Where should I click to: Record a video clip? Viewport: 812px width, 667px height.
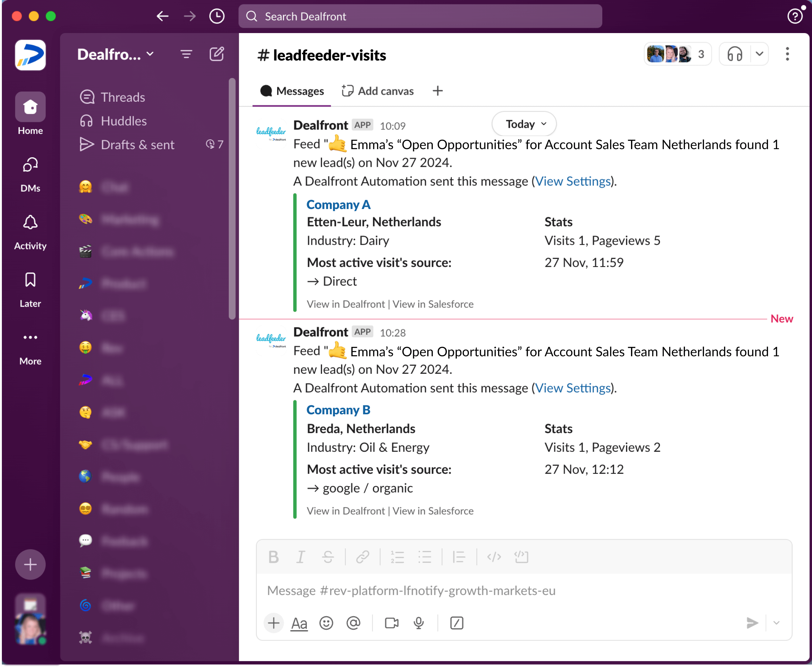tap(391, 623)
